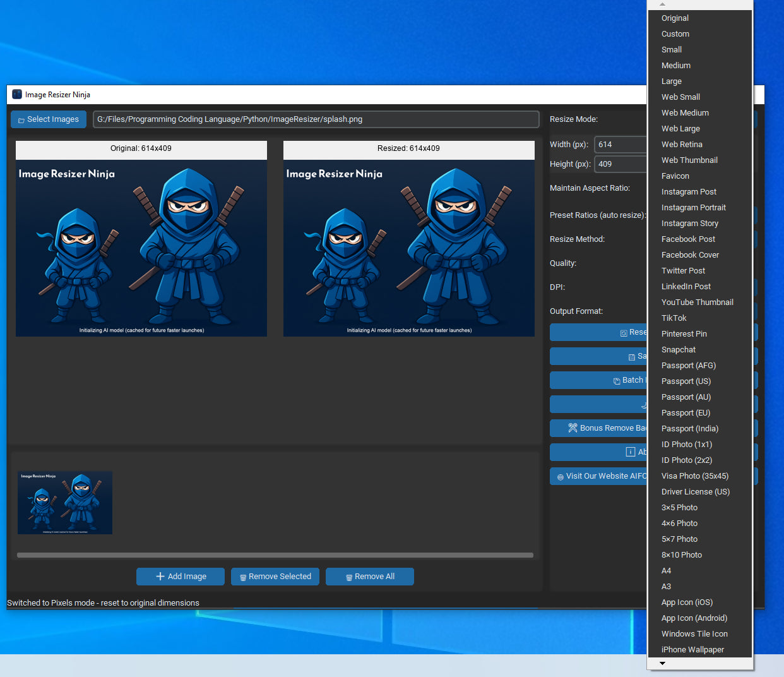Select the Instagram Post preset

700,192
